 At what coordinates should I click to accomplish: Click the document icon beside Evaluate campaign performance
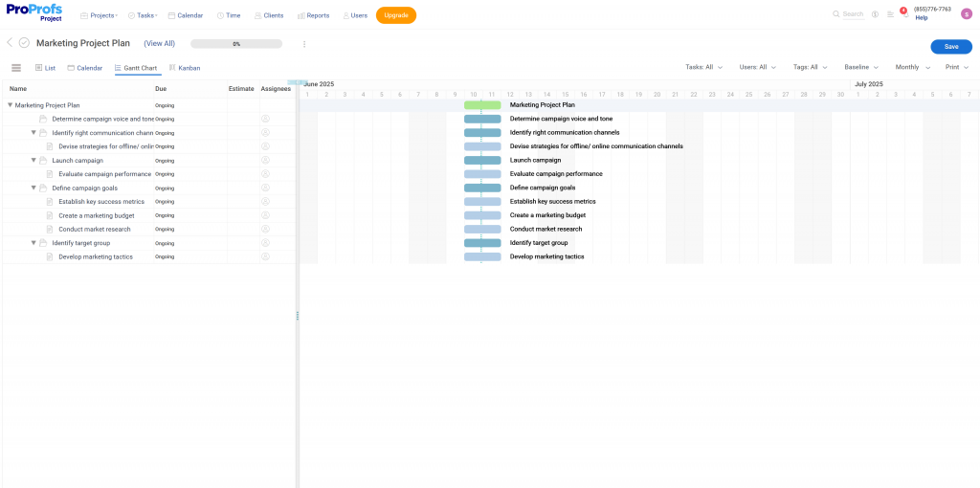[x=50, y=174]
